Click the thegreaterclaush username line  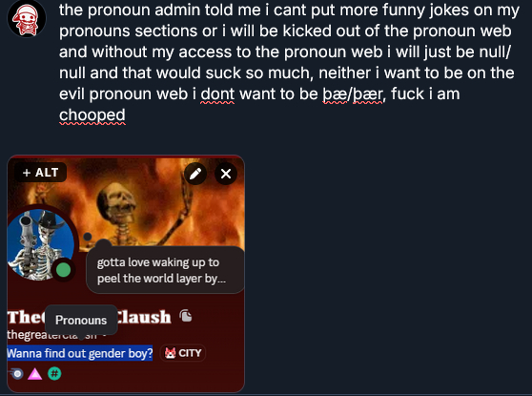[x=56, y=335]
